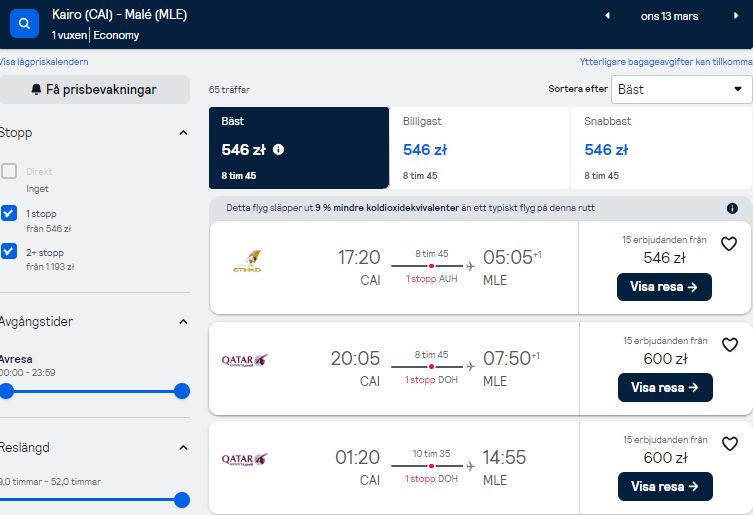Go to previous date with left arrow
Image resolution: width=753 pixels, height=515 pixels.
click(607, 16)
